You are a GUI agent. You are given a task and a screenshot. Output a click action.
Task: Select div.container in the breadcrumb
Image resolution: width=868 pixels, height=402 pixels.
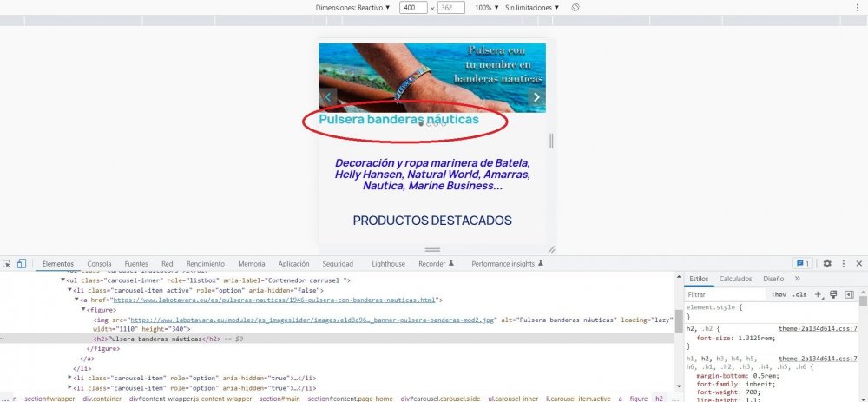(x=103, y=399)
